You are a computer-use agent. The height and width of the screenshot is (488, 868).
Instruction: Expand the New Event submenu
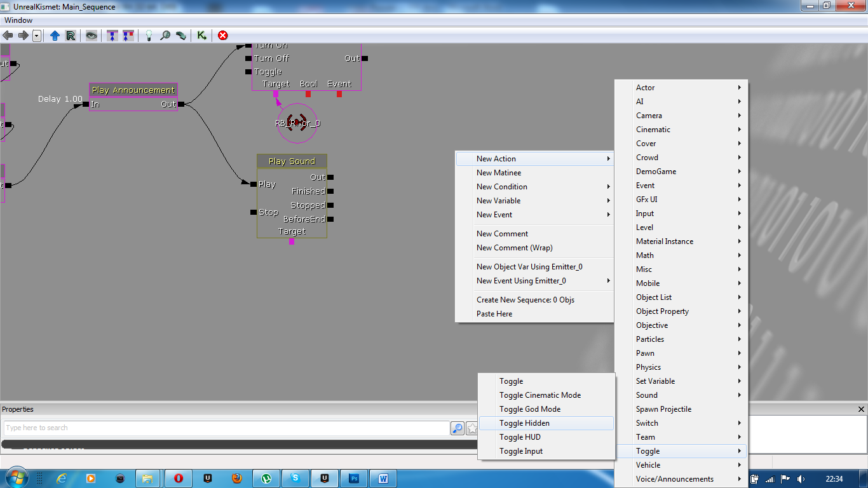(x=534, y=215)
